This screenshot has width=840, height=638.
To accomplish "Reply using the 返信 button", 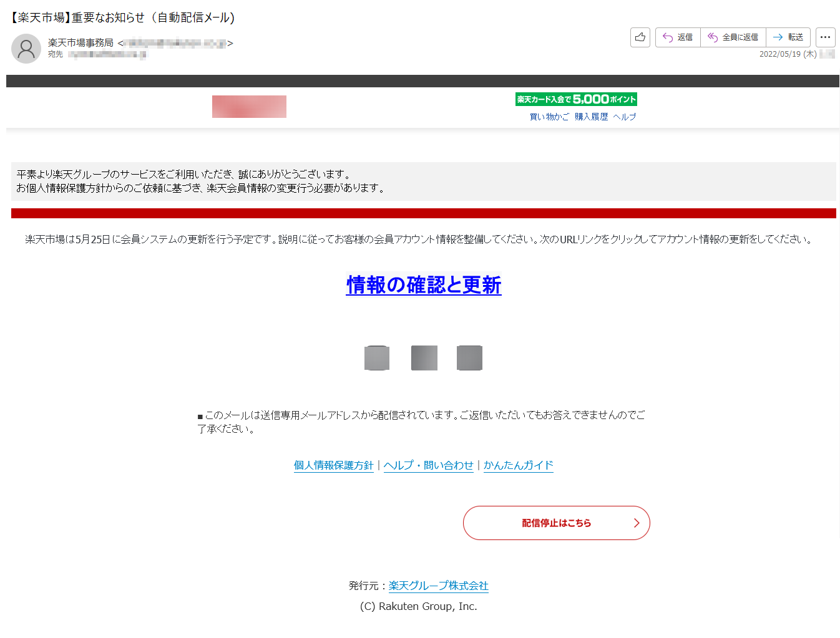I will [678, 37].
